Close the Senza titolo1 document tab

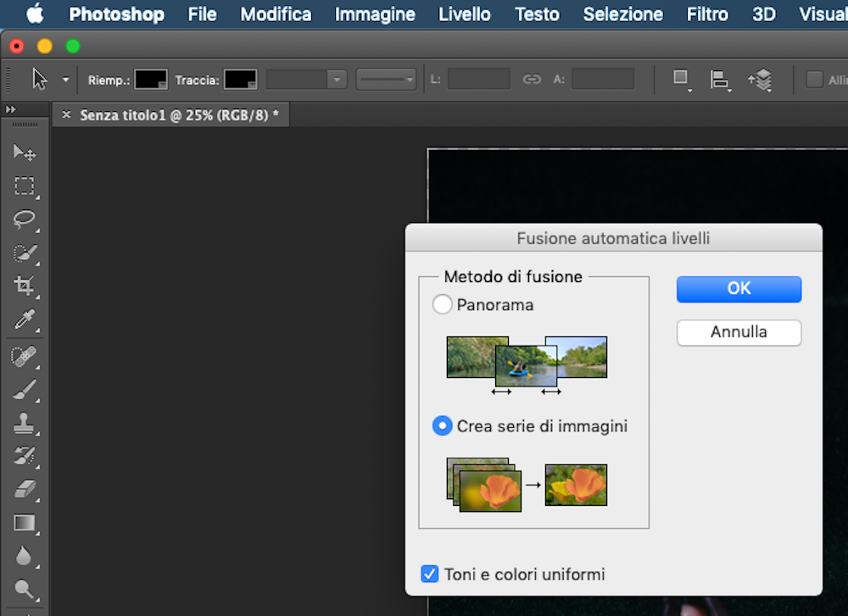tap(66, 114)
